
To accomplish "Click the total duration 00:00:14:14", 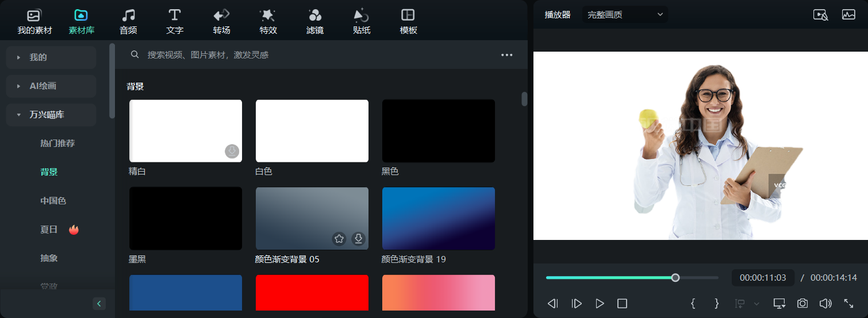I will coord(834,278).
